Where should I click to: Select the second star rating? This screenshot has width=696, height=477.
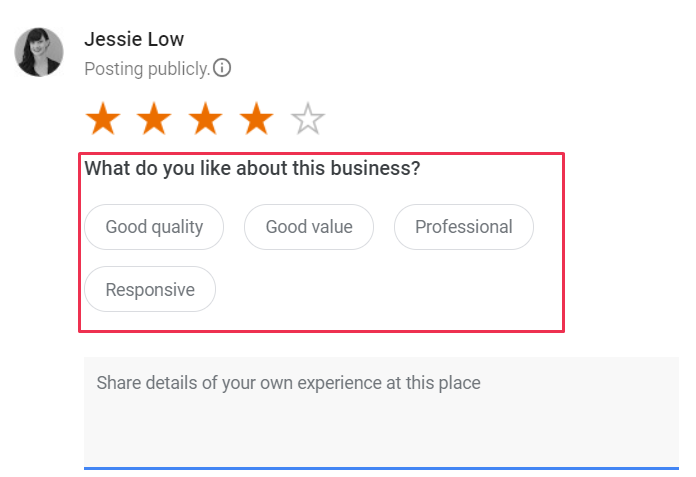pyautogui.click(x=154, y=120)
